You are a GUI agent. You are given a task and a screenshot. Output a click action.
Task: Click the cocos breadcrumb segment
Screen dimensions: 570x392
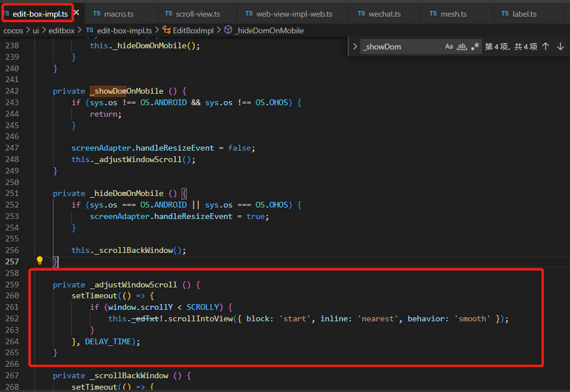(x=13, y=30)
